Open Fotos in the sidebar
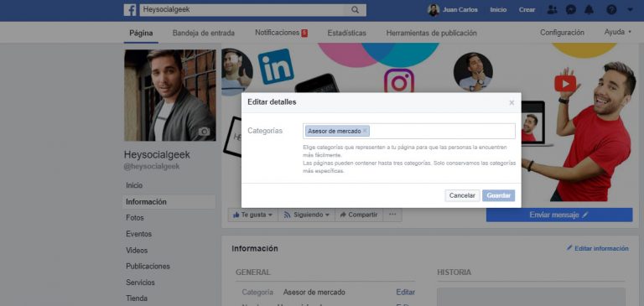The height and width of the screenshot is (306, 644). 135,218
